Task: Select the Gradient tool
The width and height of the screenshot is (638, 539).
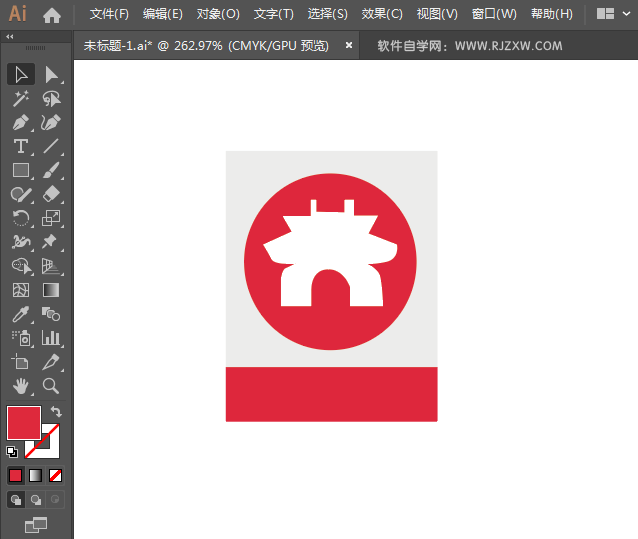Action: click(51, 290)
